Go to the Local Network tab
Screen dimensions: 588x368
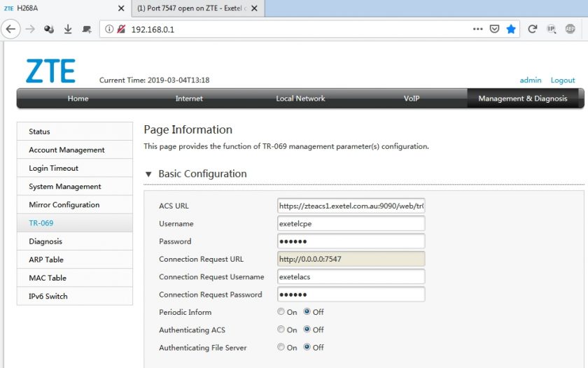pyautogui.click(x=300, y=99)
